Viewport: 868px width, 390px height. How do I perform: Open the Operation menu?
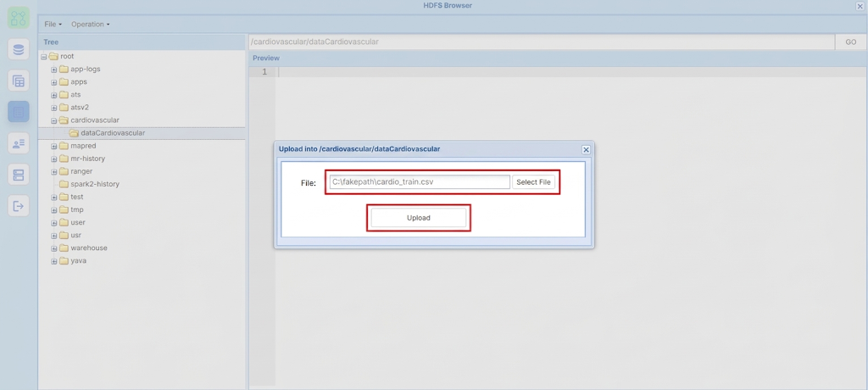[90, 25]
